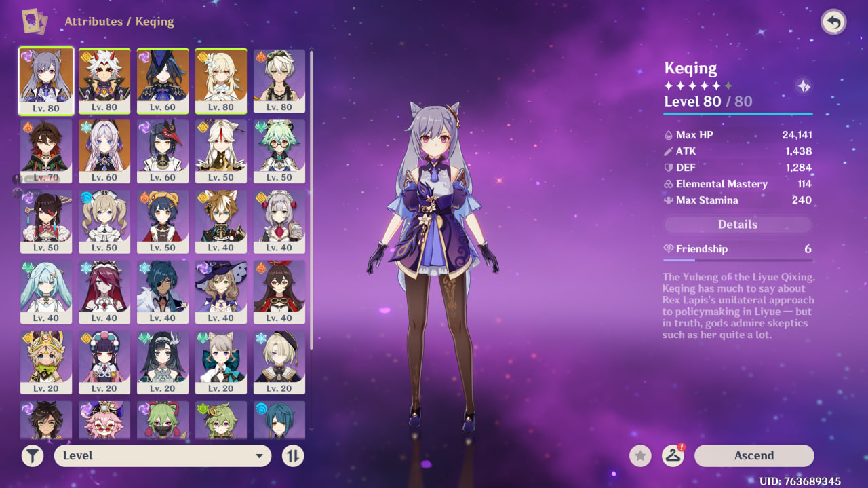Open the Details stats panel

pos(737,225)
